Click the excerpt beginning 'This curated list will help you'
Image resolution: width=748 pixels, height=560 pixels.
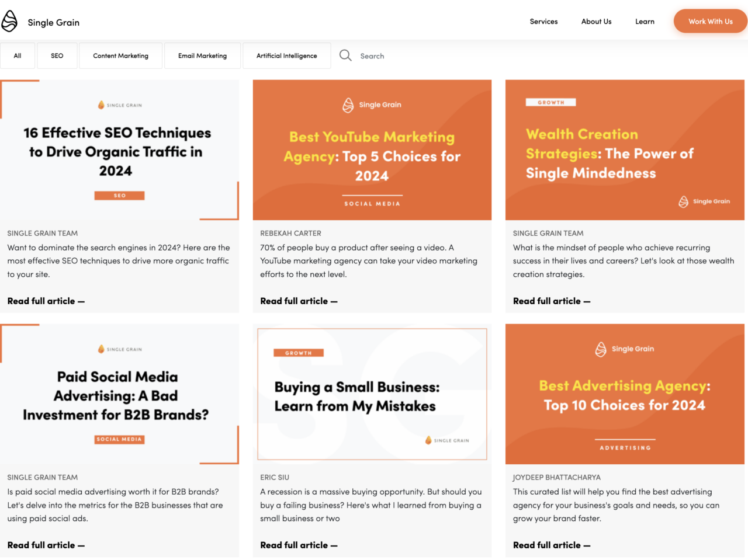pos(616,505)
